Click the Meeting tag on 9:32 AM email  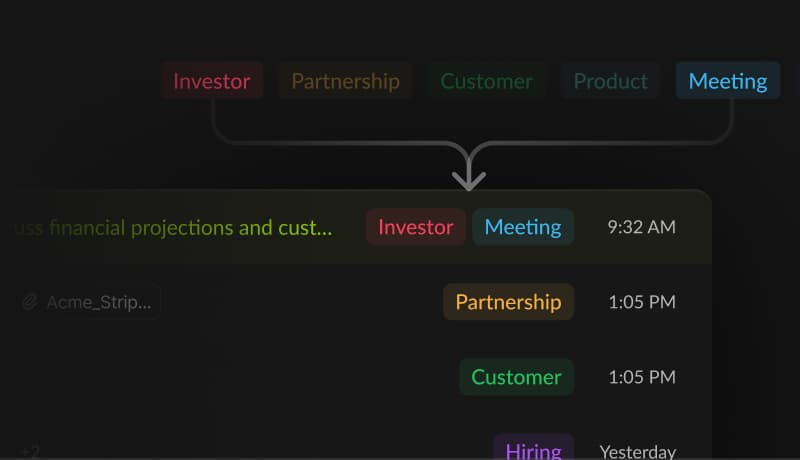tap(523, 227)
